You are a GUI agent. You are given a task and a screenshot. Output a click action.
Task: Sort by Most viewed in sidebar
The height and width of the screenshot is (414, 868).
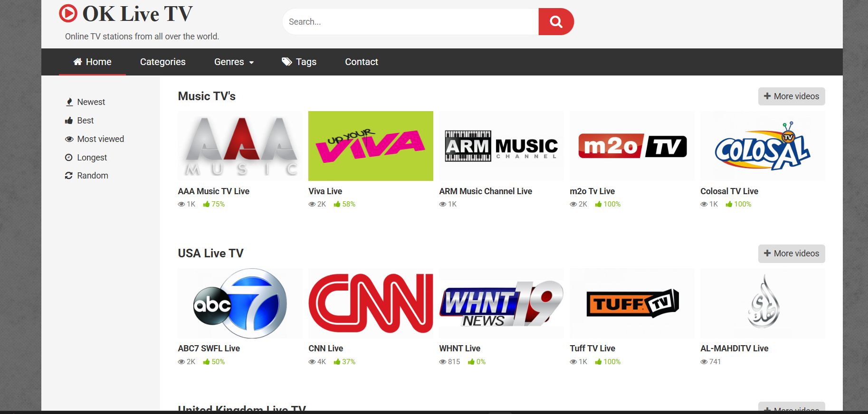(95, 139)
